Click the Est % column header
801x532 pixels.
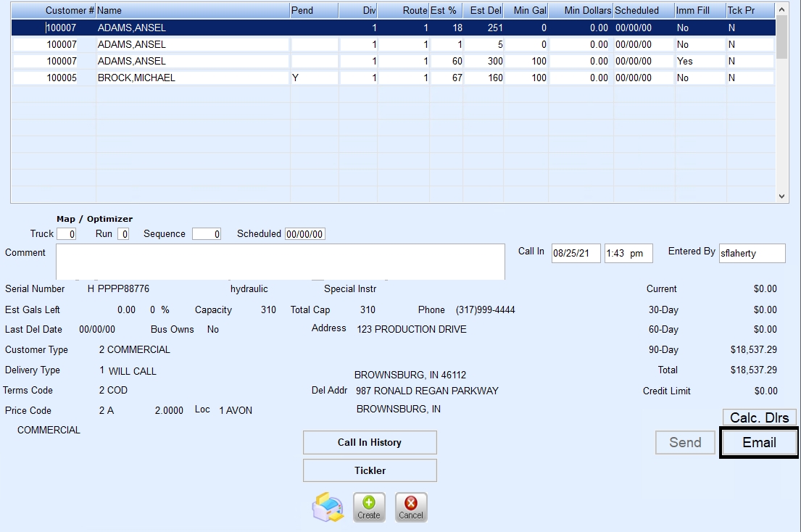[446, 10]
